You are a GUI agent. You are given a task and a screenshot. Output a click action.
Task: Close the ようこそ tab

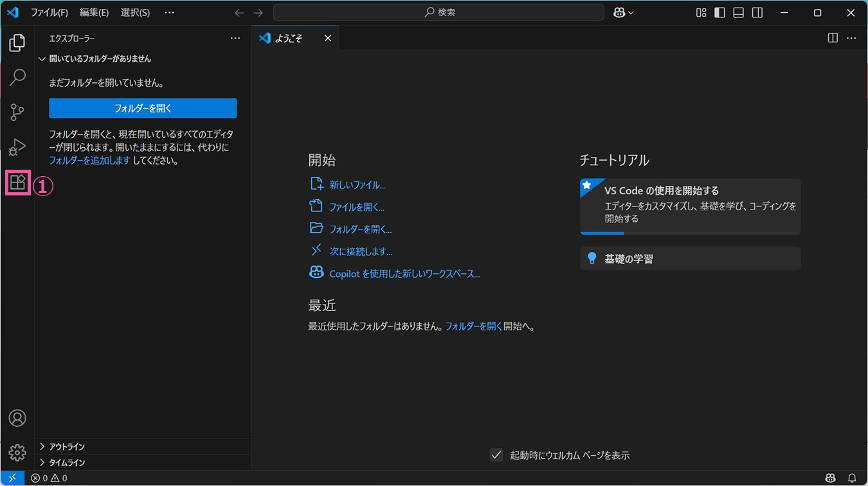pos(327,39)
